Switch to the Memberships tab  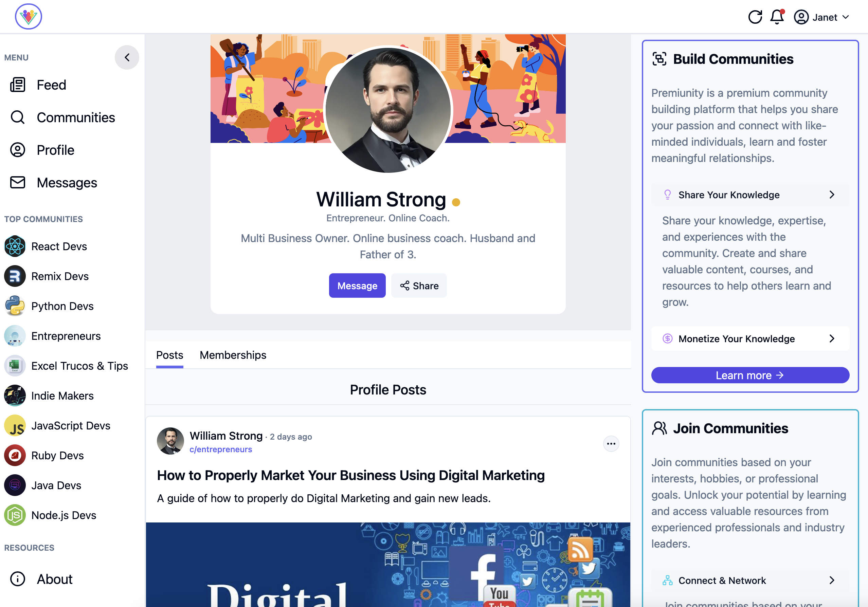coord(233,355)
